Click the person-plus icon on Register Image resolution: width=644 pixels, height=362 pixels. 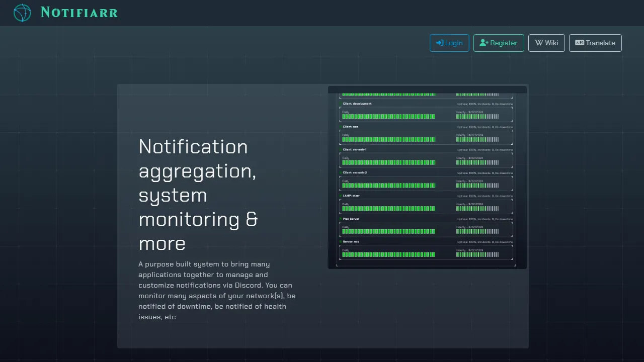(x=485, y=43)
